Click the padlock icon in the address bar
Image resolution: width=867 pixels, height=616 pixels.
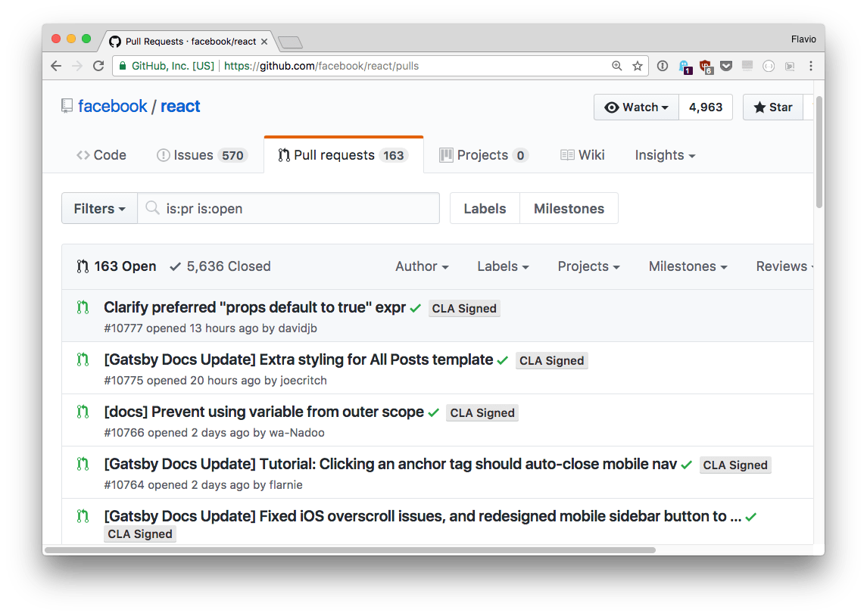pos(123,66)
